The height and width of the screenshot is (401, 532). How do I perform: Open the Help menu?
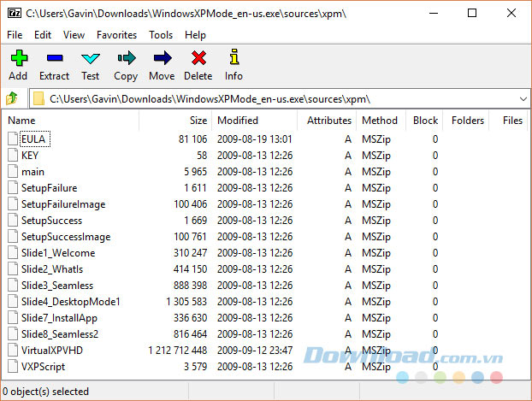(195, 35)
